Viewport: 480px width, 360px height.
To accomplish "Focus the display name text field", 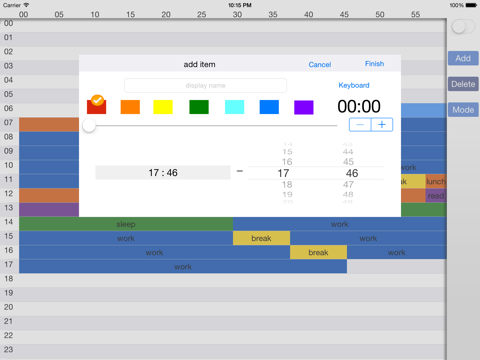I will 205,85.
